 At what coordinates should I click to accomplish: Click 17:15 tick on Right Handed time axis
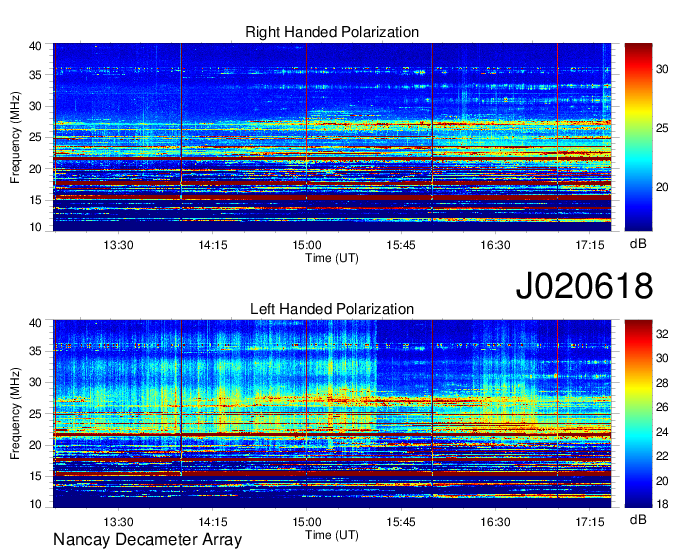590,245
